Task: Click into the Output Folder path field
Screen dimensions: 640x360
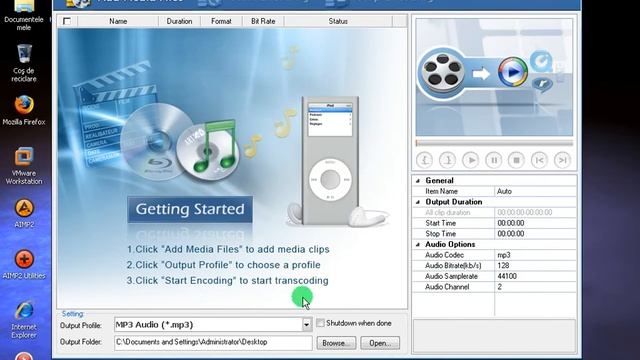Action: [x=213, y=342]
